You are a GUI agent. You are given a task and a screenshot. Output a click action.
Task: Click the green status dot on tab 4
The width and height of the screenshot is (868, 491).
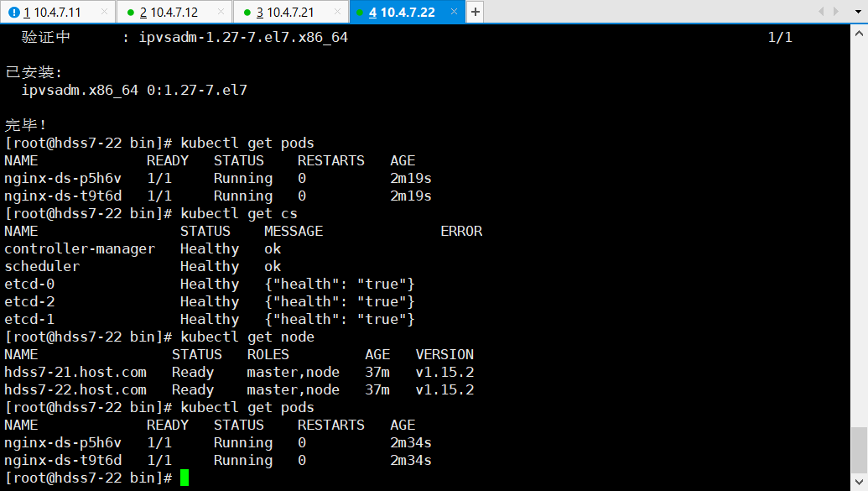359,12
